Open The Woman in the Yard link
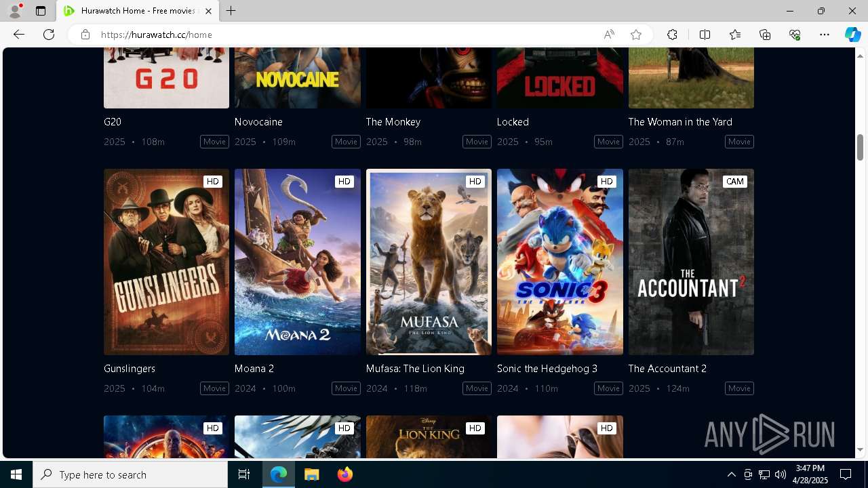The width and height of the screenshot is (868, 488). coord(680,122)
